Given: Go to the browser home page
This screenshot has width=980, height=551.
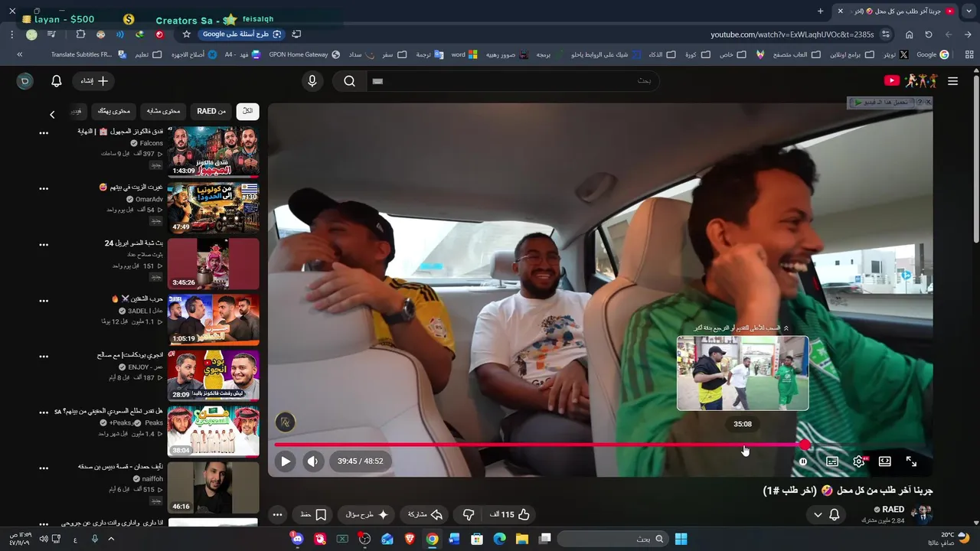Looking at the screenshot, I should click(x=909, y=34).
